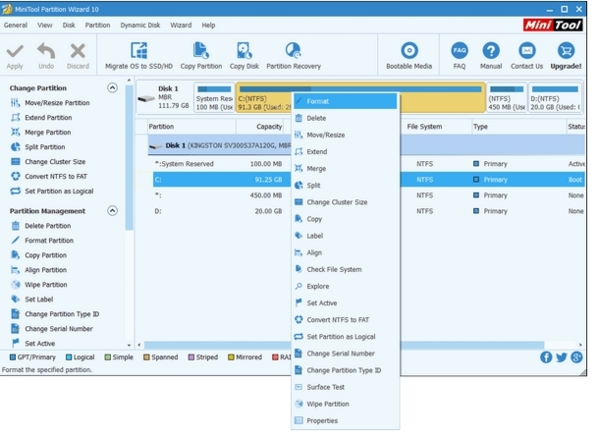Select Change Partition Type ID in sidebar
This screenshot has height=438, width=599.
pos(55,314)
